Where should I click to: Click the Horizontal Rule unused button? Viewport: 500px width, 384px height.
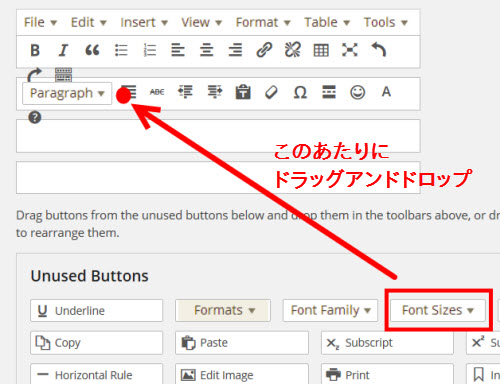(x=96, y=374)
